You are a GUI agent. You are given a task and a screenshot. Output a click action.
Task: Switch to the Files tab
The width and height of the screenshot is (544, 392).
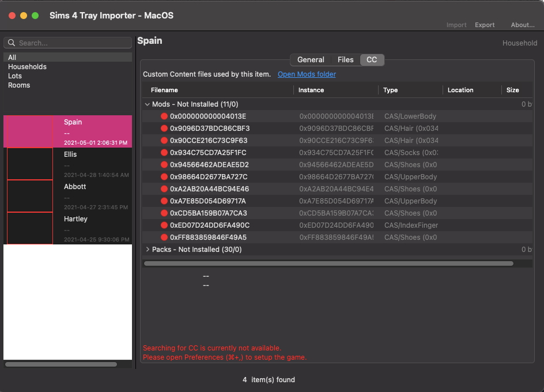[346, 60]
